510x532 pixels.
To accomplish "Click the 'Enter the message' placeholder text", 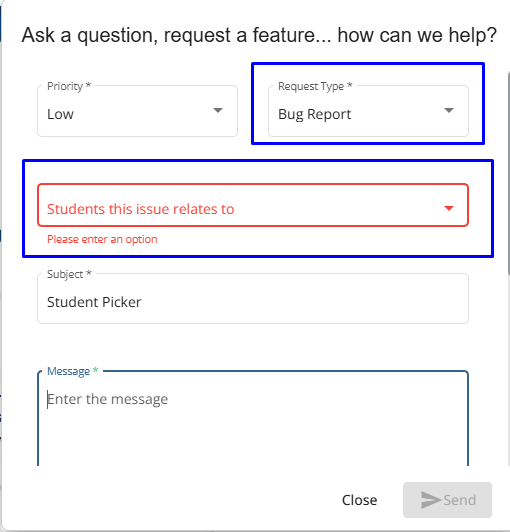I will click(x=108, y=399).
